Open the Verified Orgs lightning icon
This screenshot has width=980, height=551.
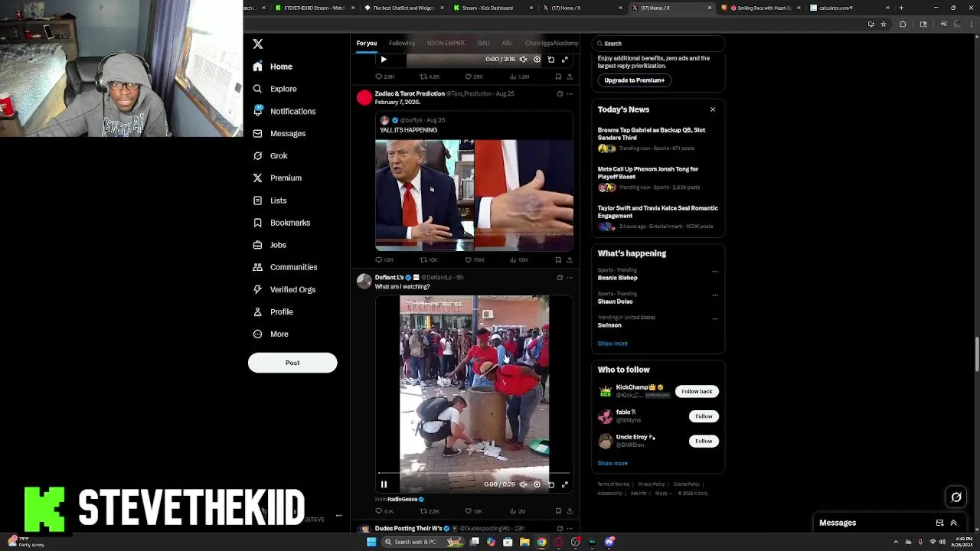pos(257,289)
